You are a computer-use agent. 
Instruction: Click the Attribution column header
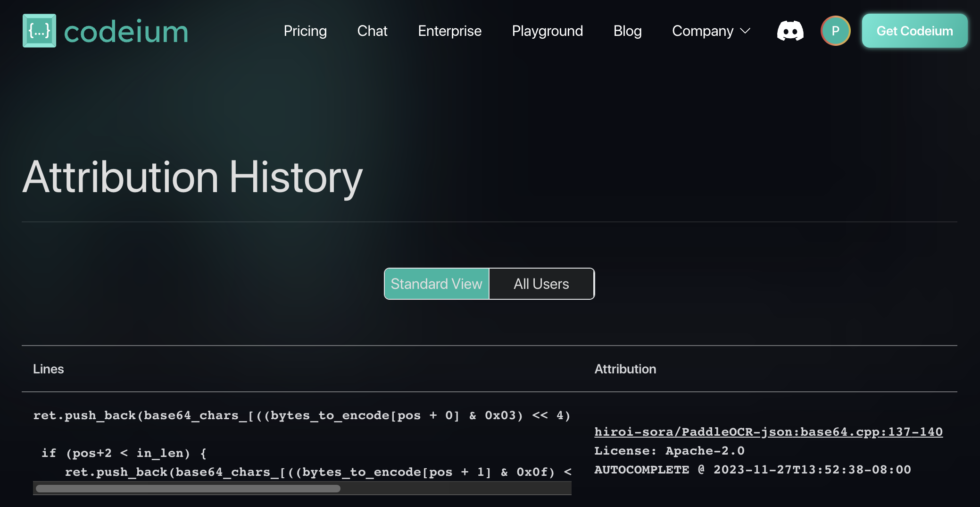(x=625, y=369)
